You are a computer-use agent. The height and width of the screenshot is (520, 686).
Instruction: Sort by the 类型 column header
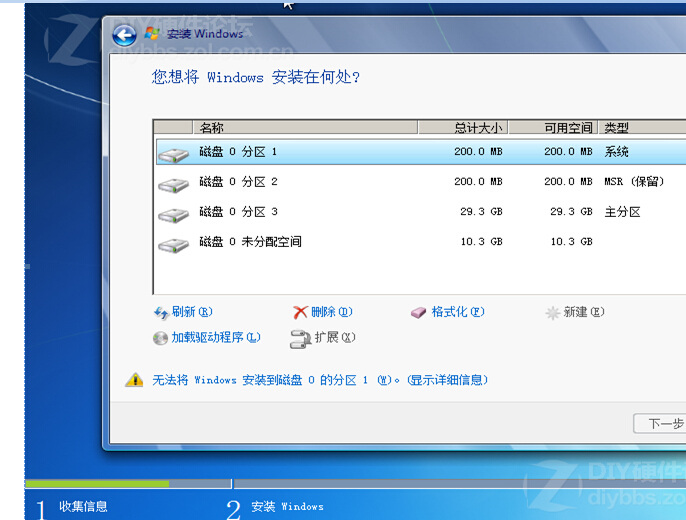point(642,128)
